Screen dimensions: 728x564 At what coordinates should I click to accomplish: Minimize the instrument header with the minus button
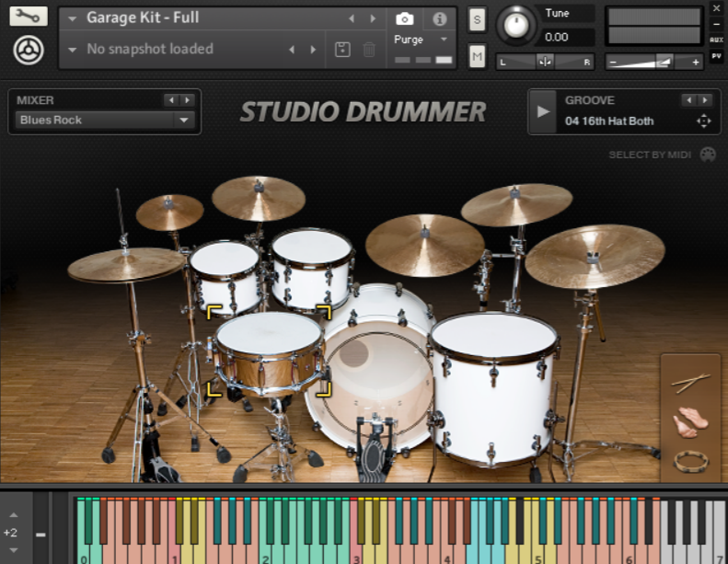[x=716, y=24]
